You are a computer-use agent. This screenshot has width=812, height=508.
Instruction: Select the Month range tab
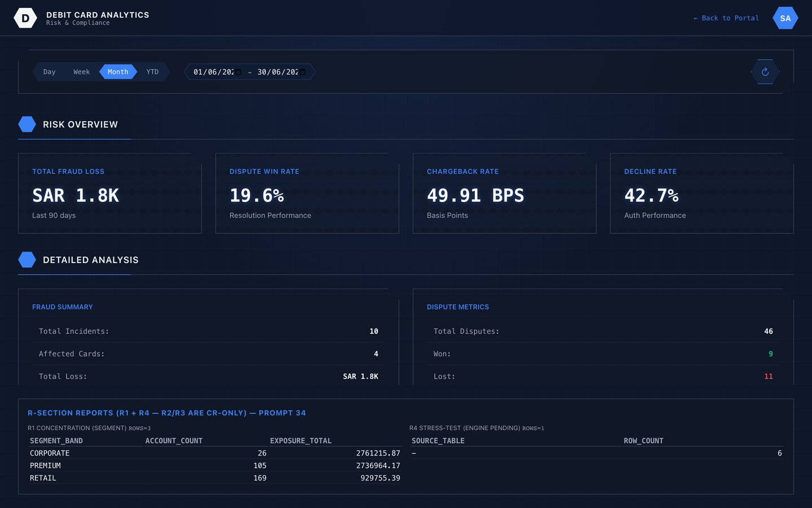pyautogui.click(x=118, y=72)
